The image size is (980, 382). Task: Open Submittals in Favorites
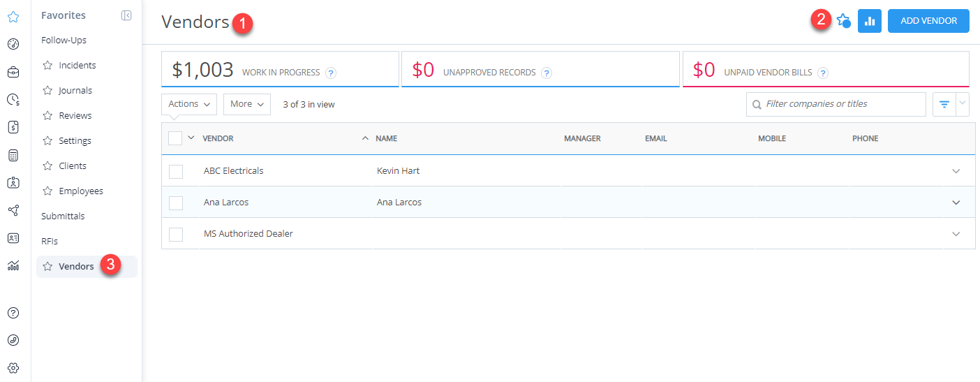point(63,216)
